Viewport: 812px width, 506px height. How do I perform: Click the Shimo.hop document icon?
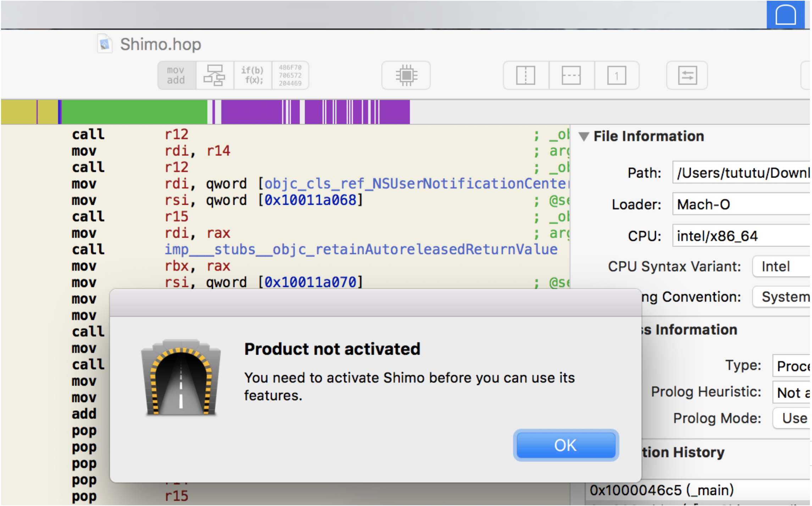pyautogui.click(x=105, y=44)
